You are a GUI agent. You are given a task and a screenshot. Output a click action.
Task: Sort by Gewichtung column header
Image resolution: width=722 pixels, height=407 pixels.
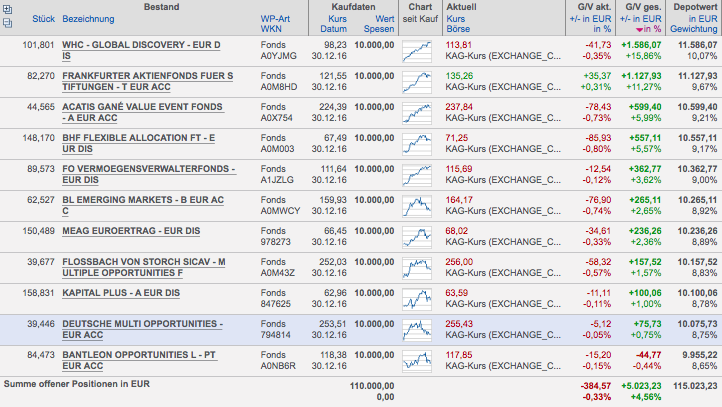(693, 29)
